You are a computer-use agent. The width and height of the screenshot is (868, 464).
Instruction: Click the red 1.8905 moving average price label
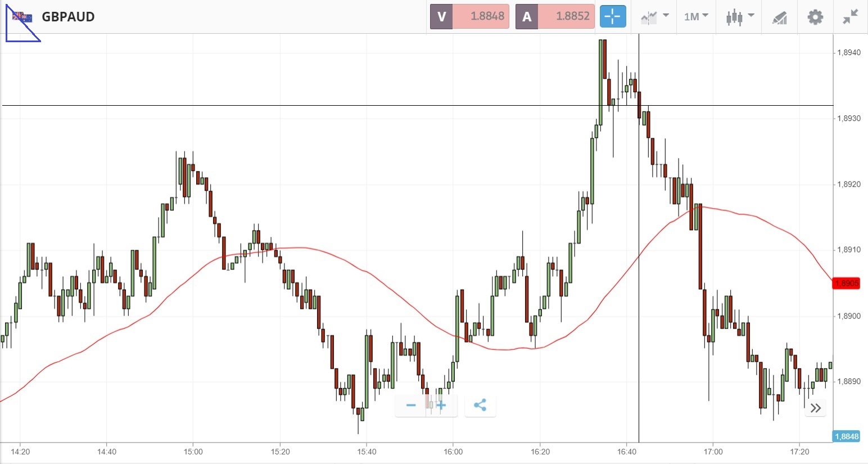point(846,283)
